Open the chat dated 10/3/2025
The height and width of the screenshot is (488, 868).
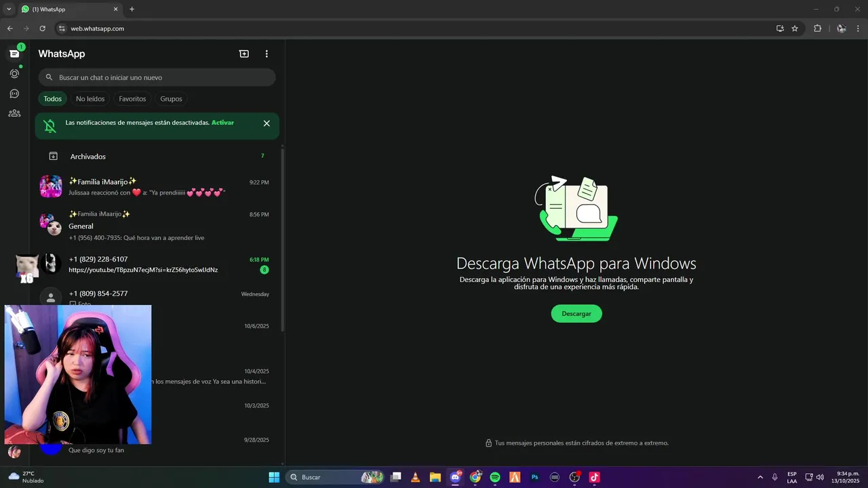(216, 411)
